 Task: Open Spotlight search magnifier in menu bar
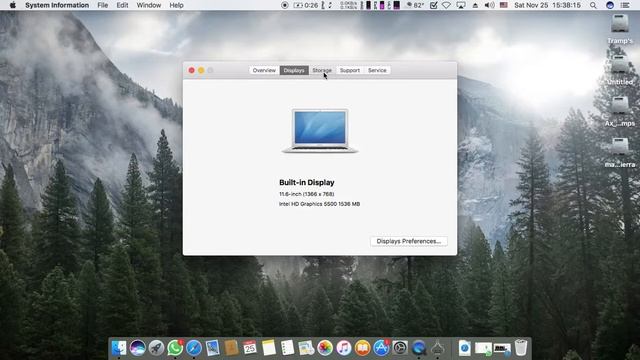pyautogui.click(x=593, y=5)
